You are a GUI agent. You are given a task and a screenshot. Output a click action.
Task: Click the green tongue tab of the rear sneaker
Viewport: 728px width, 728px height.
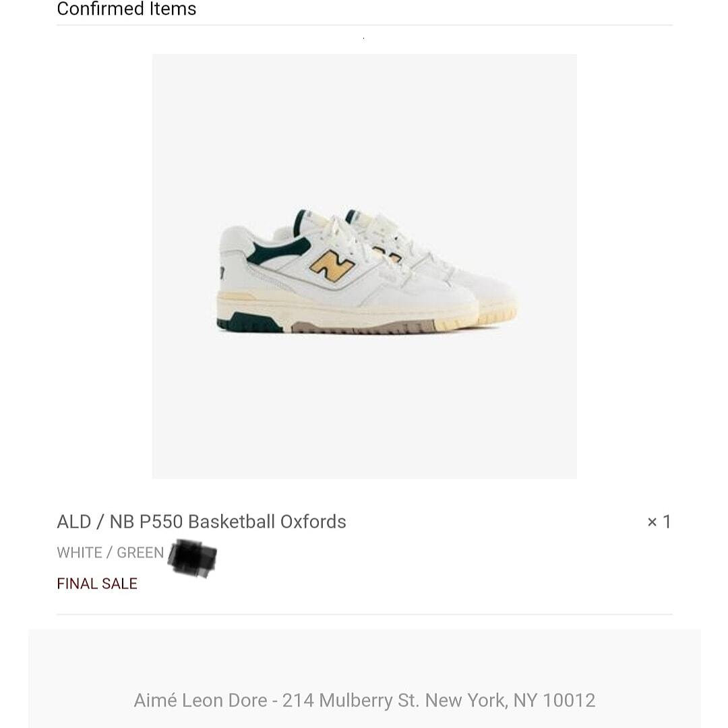(351, 216)
